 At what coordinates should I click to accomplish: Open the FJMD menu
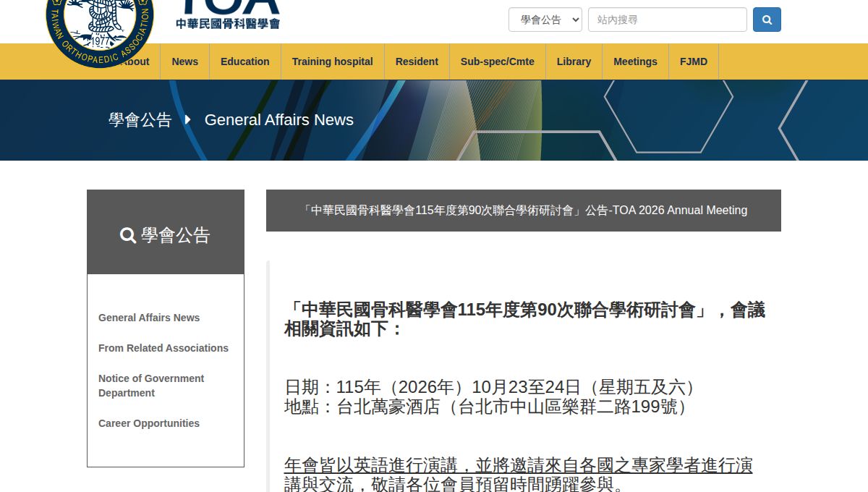694,61
